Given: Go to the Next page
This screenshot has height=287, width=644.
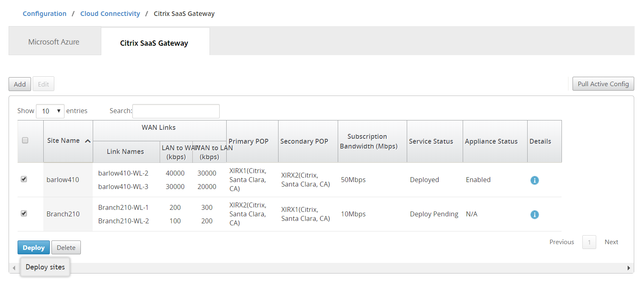Looking at the screenshot, I should (x=611, y=242).
